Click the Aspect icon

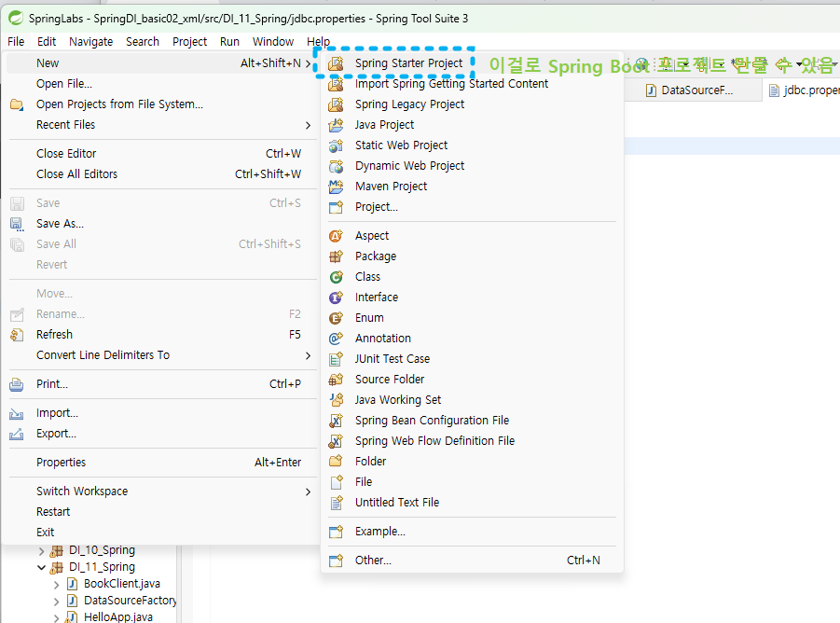click(x=336, y=236)
